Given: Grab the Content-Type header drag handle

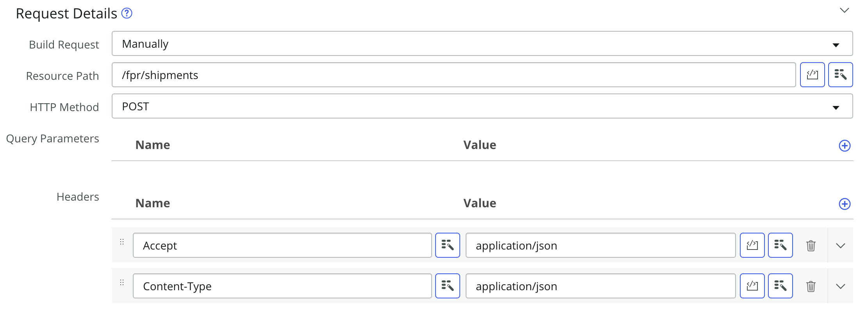Looking at the screenshot, I should tap(122, 282).
